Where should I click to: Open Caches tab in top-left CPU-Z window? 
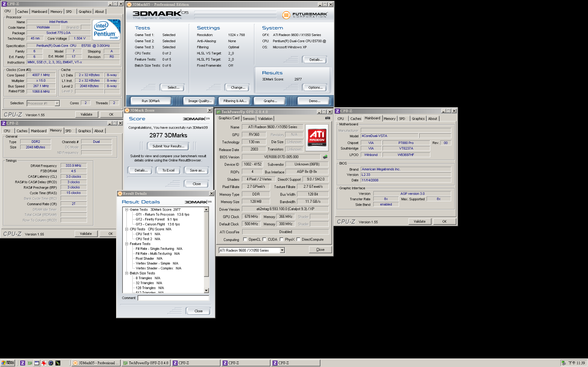coord(22,12)
